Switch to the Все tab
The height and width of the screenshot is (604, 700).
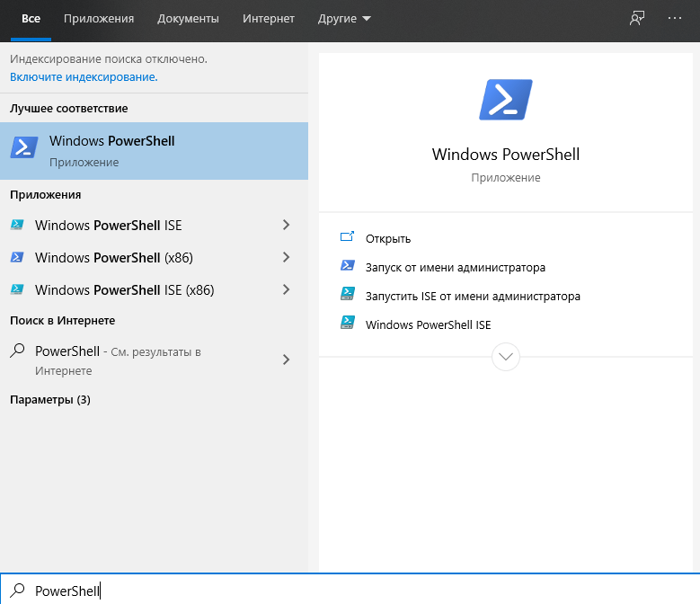(x=31, y=19)
